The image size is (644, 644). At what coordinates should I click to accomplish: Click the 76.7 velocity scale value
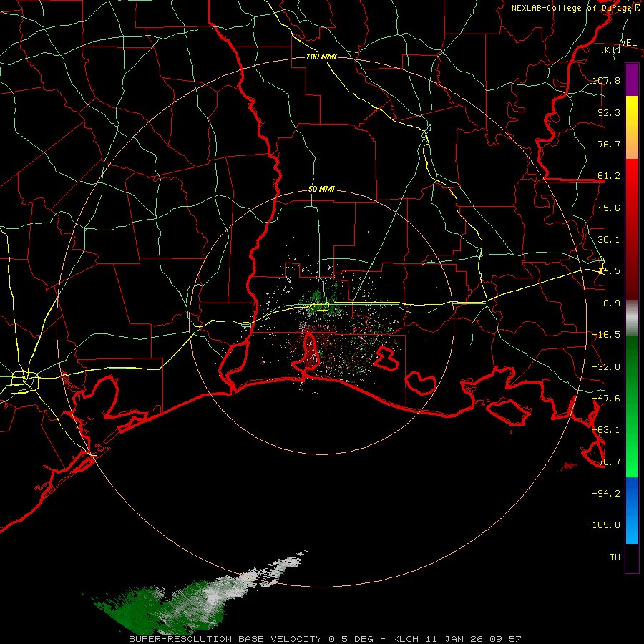(609, 144)
